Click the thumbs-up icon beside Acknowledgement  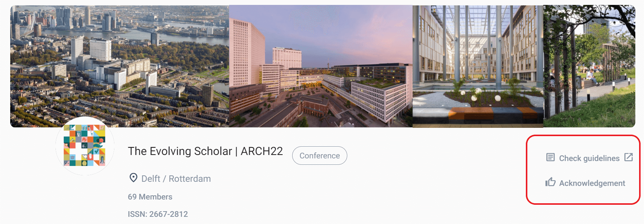point(550,182)
